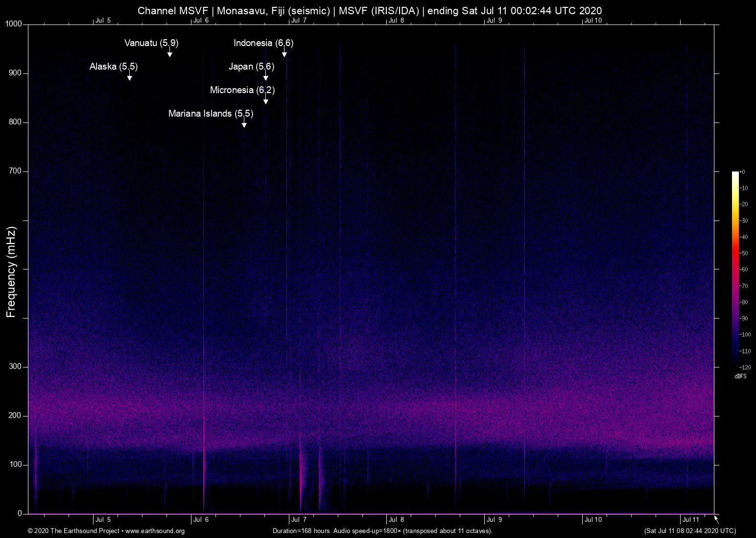Select the Alaska (5.5) event marker
Viewport: 756px width, 538px height.
coord(129,77)
